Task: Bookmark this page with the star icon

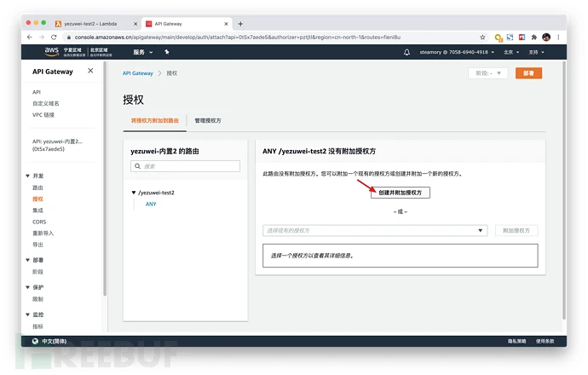Action: (x=482, y=37)
